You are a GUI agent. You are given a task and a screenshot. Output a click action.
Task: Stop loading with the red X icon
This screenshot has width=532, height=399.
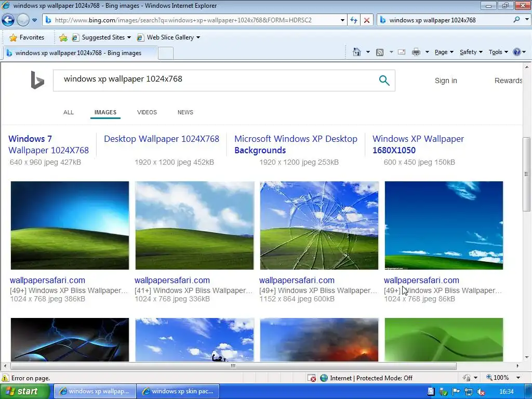pos(367,20)
